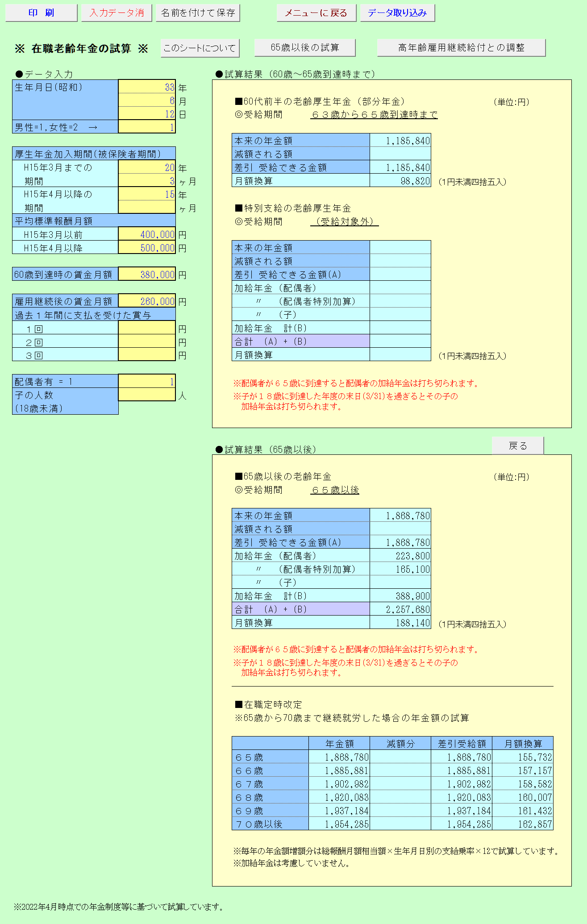Image resolution: width=587 pixels, height=924 pixels.
Task: Select the 配偶者有 spouse input field
Action: click(x=147, y=382)
